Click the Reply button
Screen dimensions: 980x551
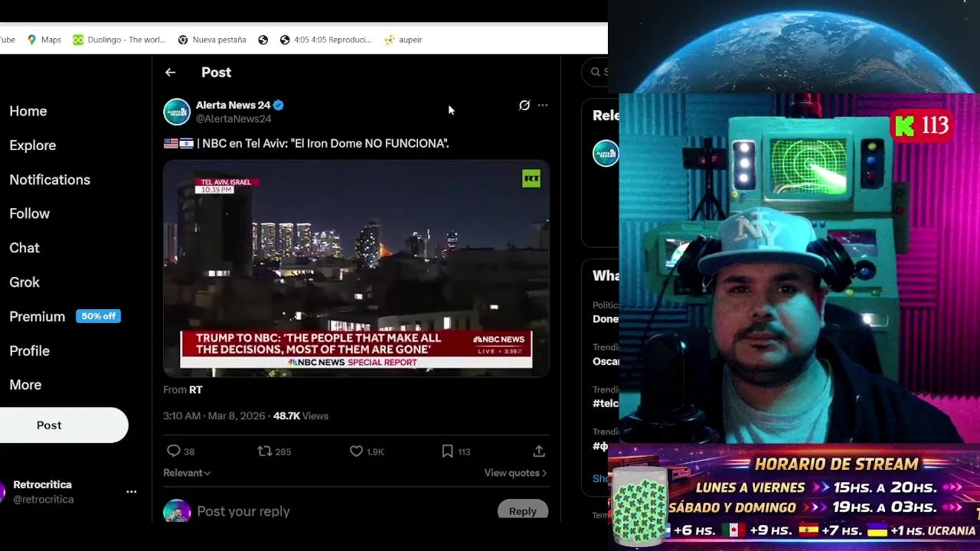(523, 511)
